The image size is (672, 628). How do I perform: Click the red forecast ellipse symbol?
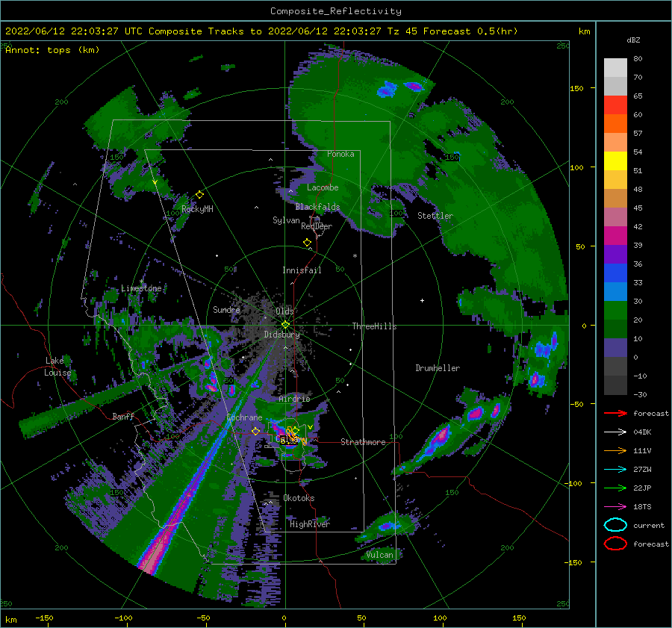[x=615, y=544]
